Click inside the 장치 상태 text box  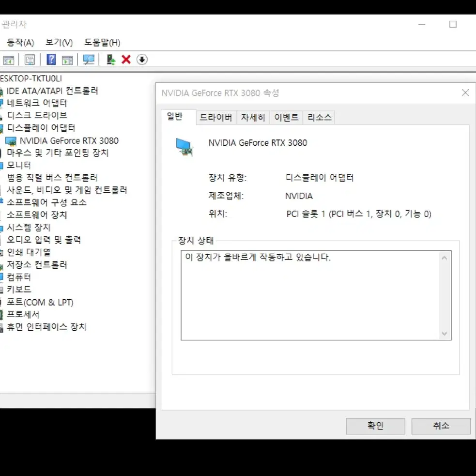[316, 295]
